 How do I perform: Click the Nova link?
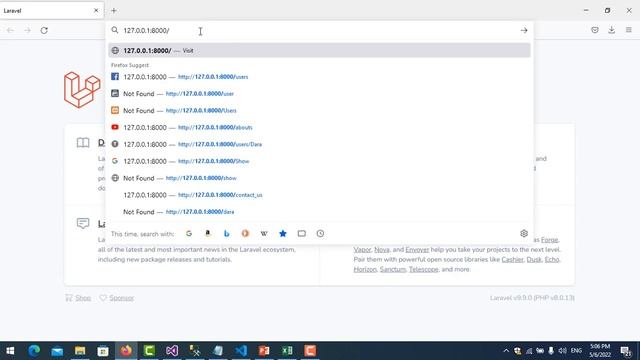382,249
